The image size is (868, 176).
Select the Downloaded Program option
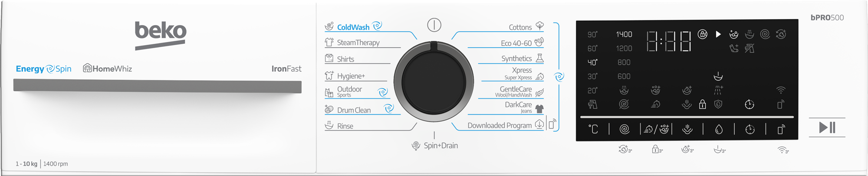(506, 125)
